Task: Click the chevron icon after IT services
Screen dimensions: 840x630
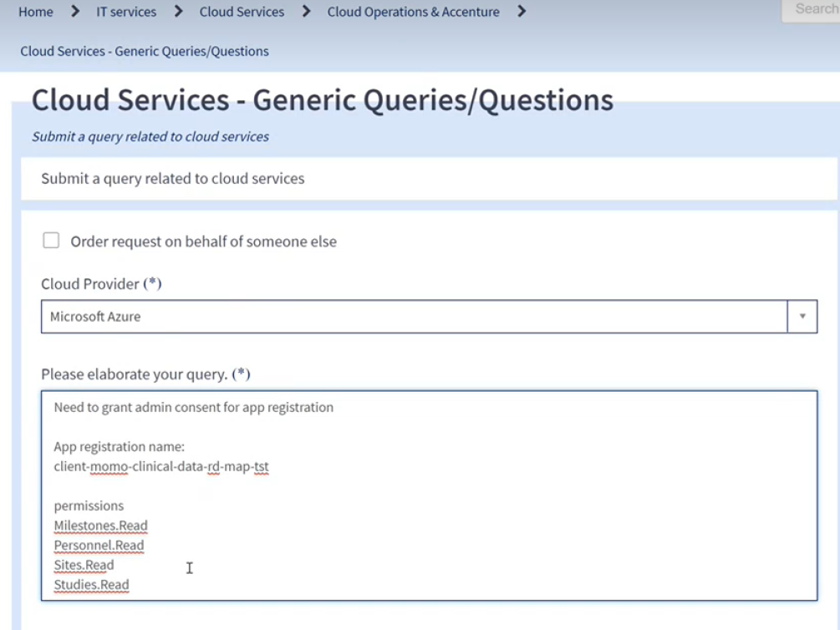Action: 178,11
